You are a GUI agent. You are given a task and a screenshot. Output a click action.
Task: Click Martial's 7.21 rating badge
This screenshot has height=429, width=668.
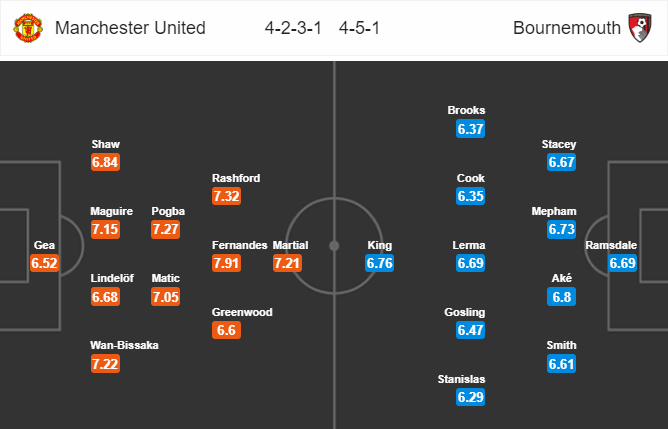(x=289, y=263)
